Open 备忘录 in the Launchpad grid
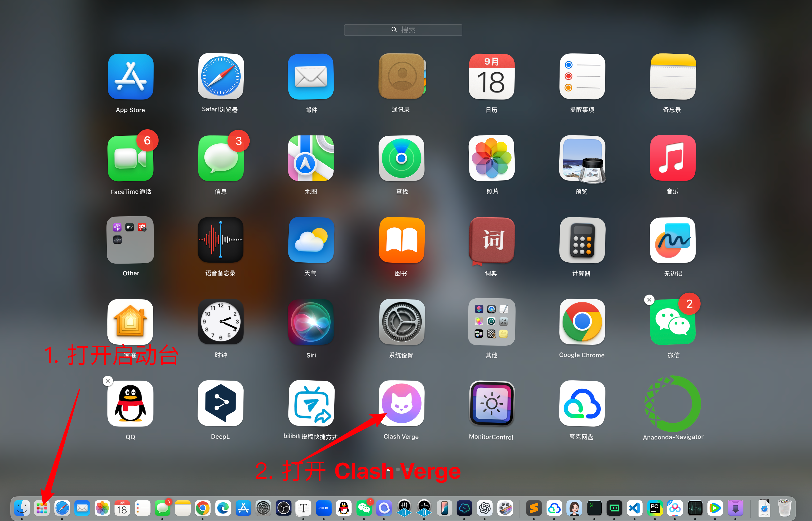812x521 pixels. coord(673,77)
